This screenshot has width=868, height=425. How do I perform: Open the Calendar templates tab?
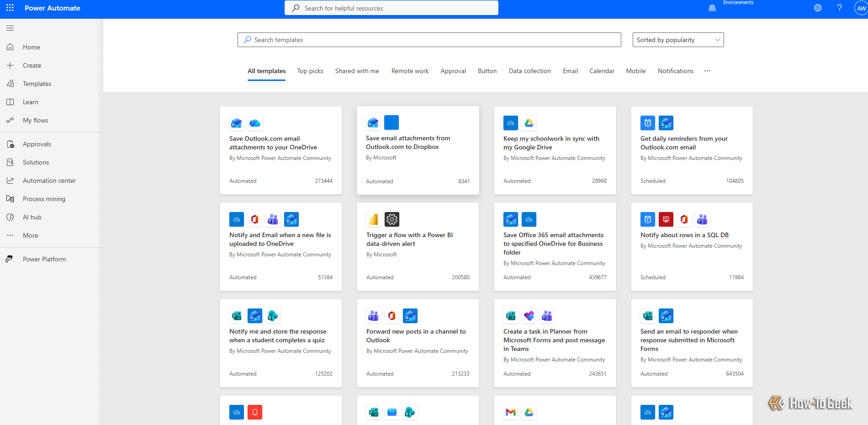point(602,71)
